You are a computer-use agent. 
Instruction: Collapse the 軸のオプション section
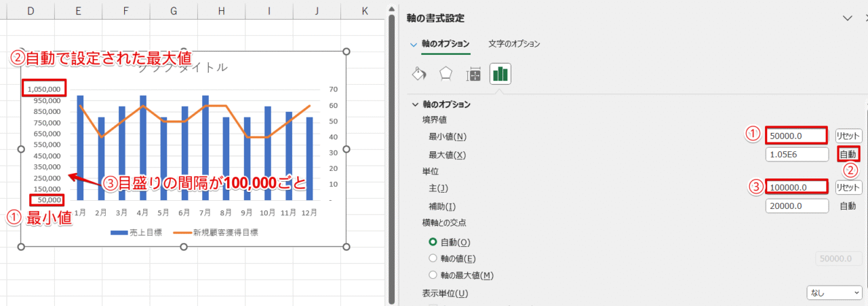point(415,104)
